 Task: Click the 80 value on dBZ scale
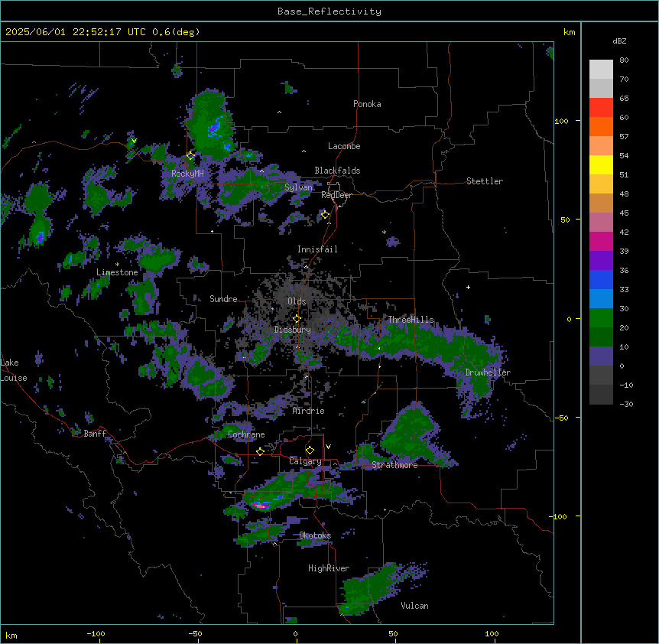[x=624, y=60]
